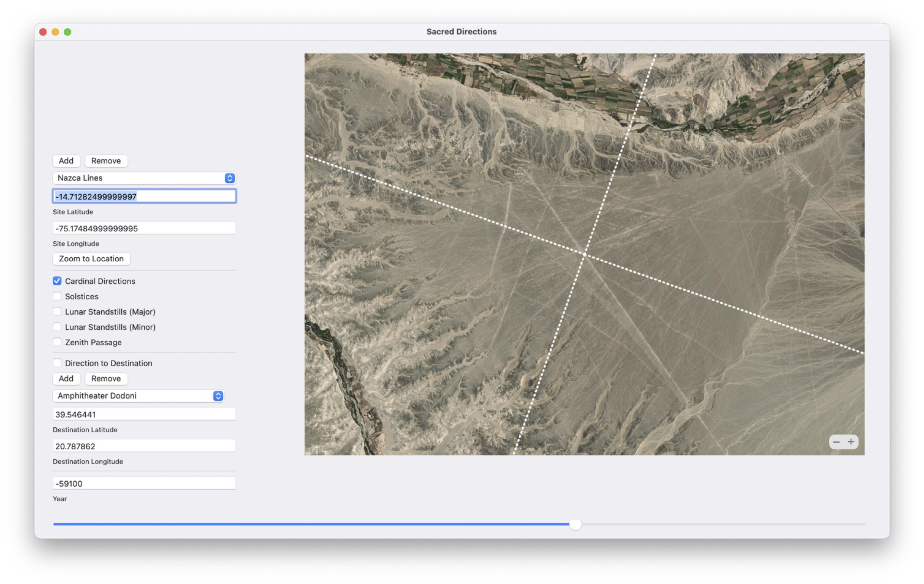Click the Add button above the site dropdown
Screen dimensions: 924x584
66,161
